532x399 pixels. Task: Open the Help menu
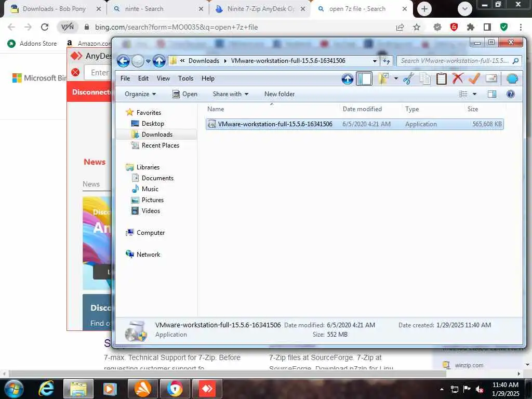pyautogui.click(x=208, y=78)
